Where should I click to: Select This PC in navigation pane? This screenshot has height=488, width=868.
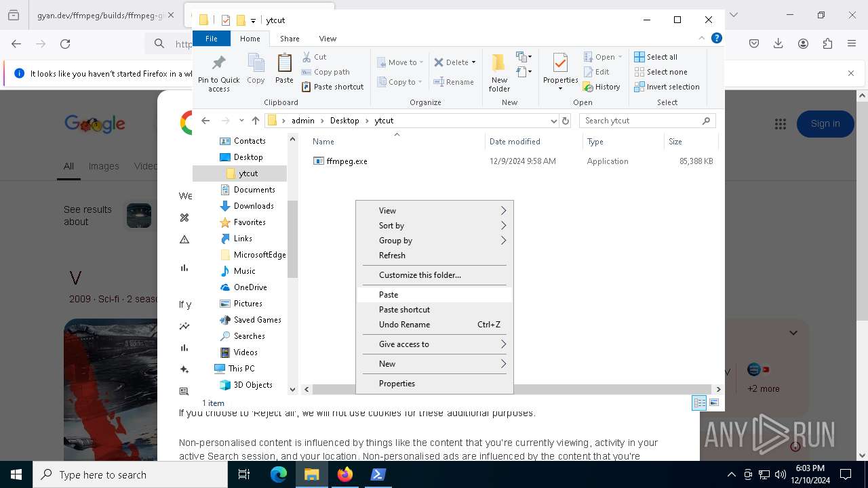tap(241, 369)
